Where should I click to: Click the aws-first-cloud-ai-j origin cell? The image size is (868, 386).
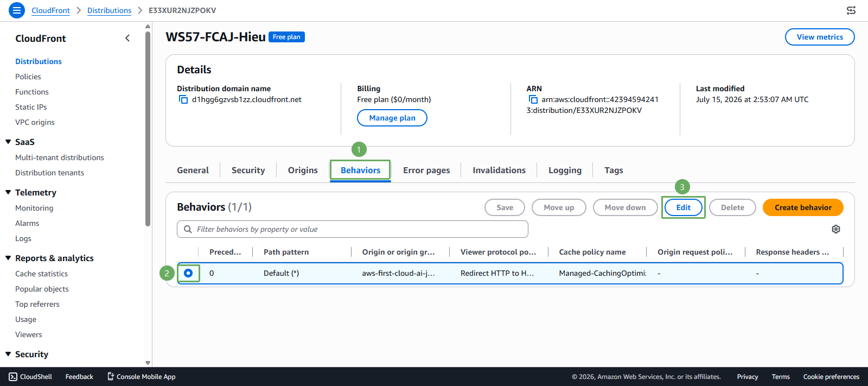pos(398,273)
